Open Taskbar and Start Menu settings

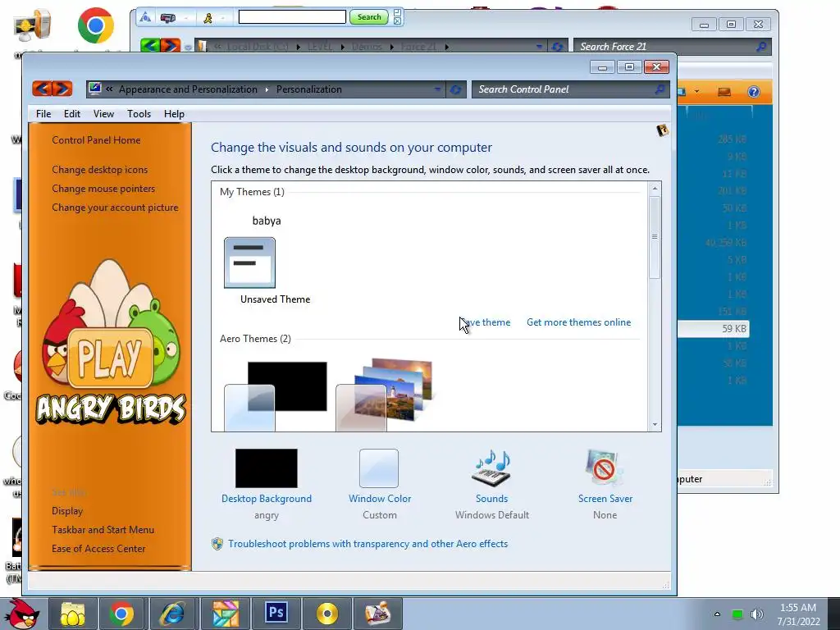coord(103,529)
